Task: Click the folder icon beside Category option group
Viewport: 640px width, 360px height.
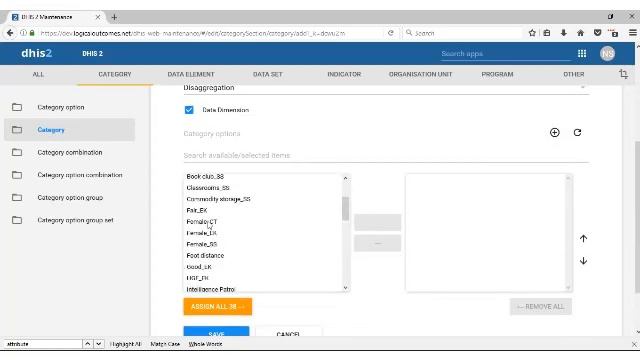Action: click(x=17, y=198)
